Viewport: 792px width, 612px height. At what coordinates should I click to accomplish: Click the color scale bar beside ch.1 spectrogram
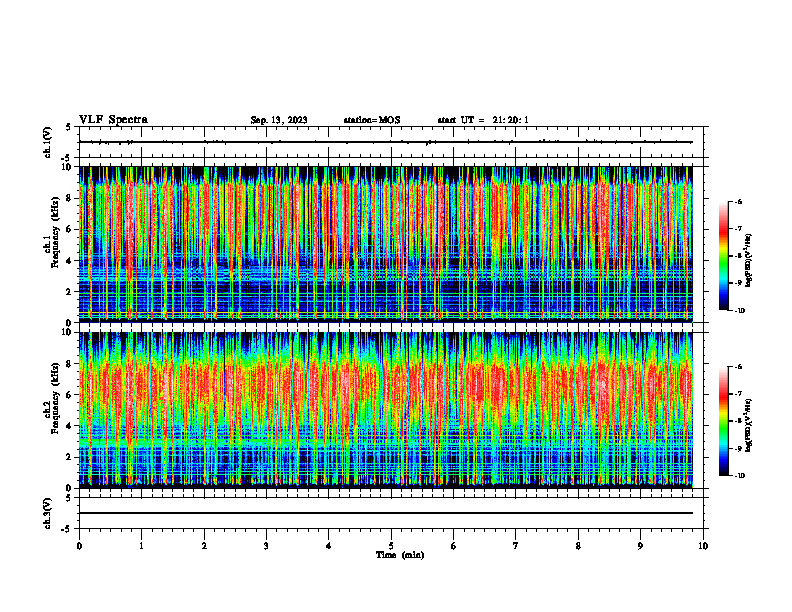tap(723, 256)
